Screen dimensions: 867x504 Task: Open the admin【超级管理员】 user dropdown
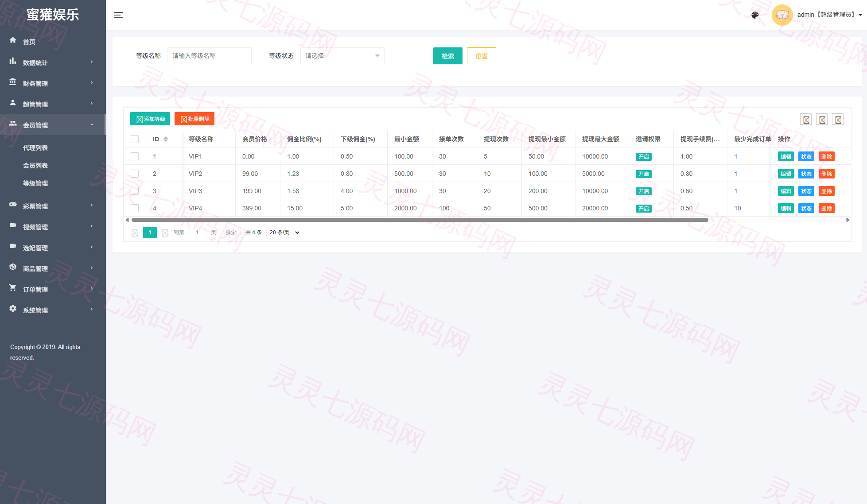(x=829, y=15)
